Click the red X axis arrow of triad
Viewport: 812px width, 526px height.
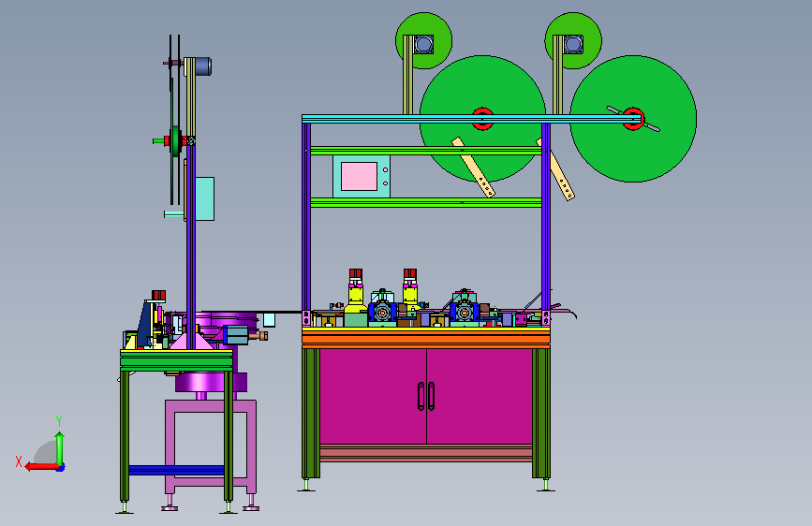pyautogui.click(x=40, y=467)
